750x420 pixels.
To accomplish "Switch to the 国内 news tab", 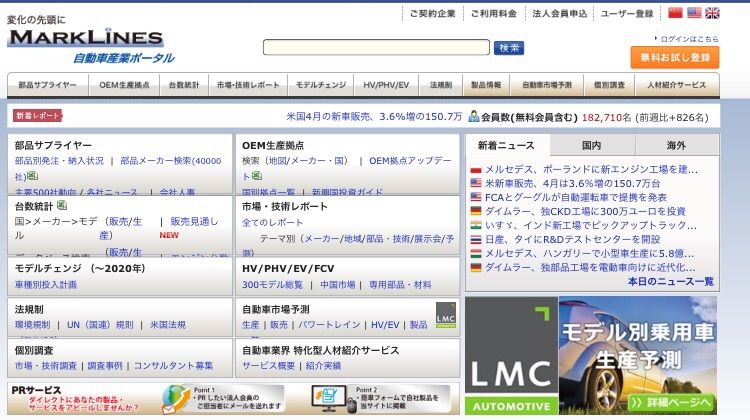I will click(592, 145).
